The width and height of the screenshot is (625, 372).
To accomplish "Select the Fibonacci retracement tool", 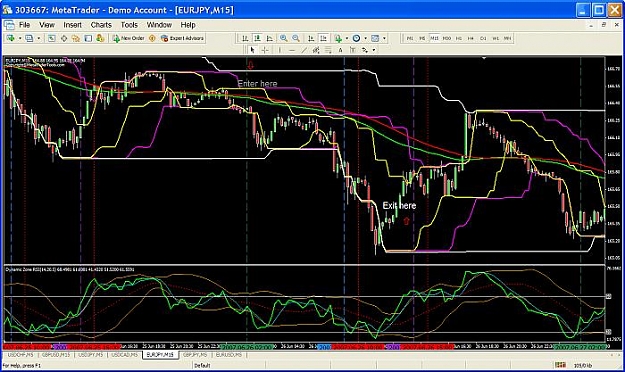I will pyautogui.click(x=328, y=50).
